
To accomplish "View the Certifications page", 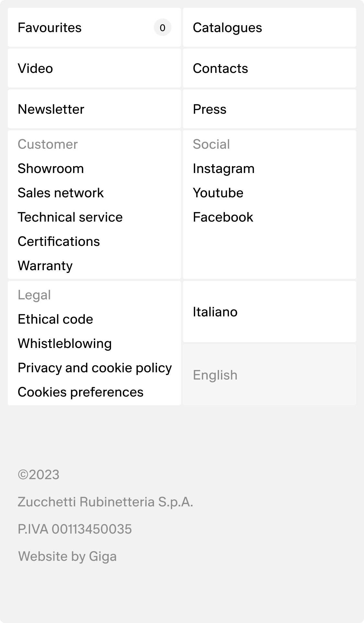I will pyautogui.click(x=59, y=242).
